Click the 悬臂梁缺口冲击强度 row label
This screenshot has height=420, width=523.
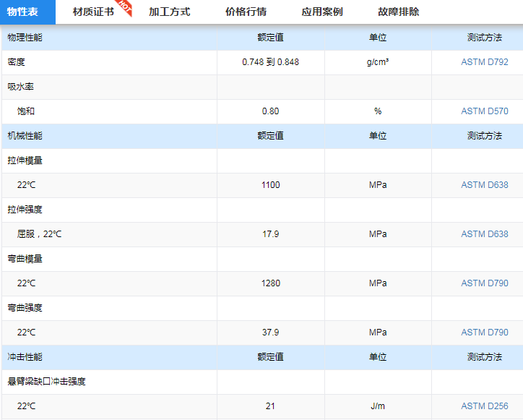47,382
